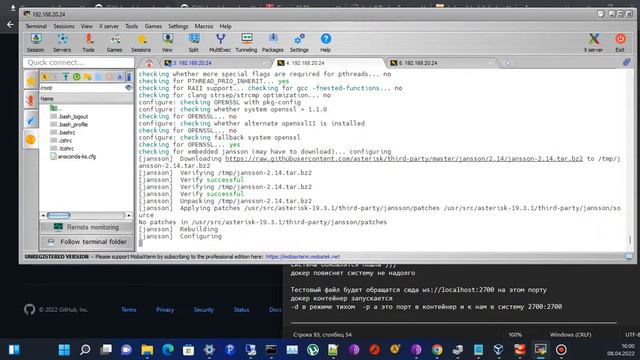
Task: Click the red Exit power button
Action: point(620,43)
